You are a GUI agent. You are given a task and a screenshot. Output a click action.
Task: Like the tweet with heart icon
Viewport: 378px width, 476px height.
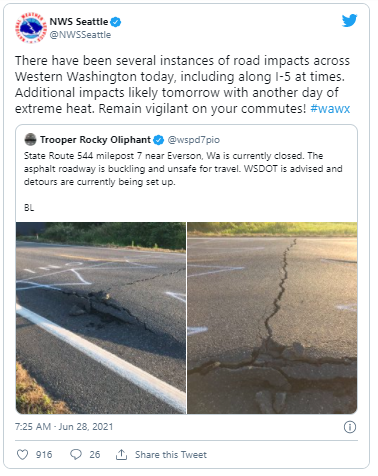pyautogui.click(x=22, y=455)
